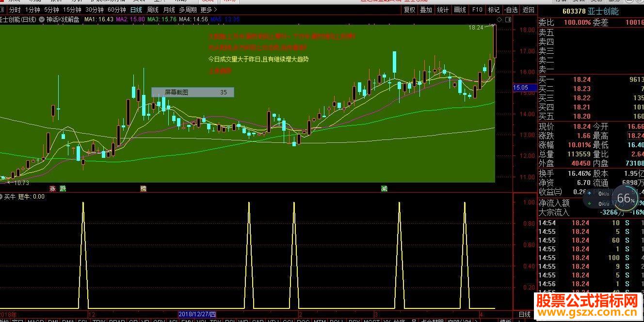Image resolution: width=644 pixels, height=322 pixels.
Task: Activate the 画线 drawing tool
Action: (x=460, y=10)
